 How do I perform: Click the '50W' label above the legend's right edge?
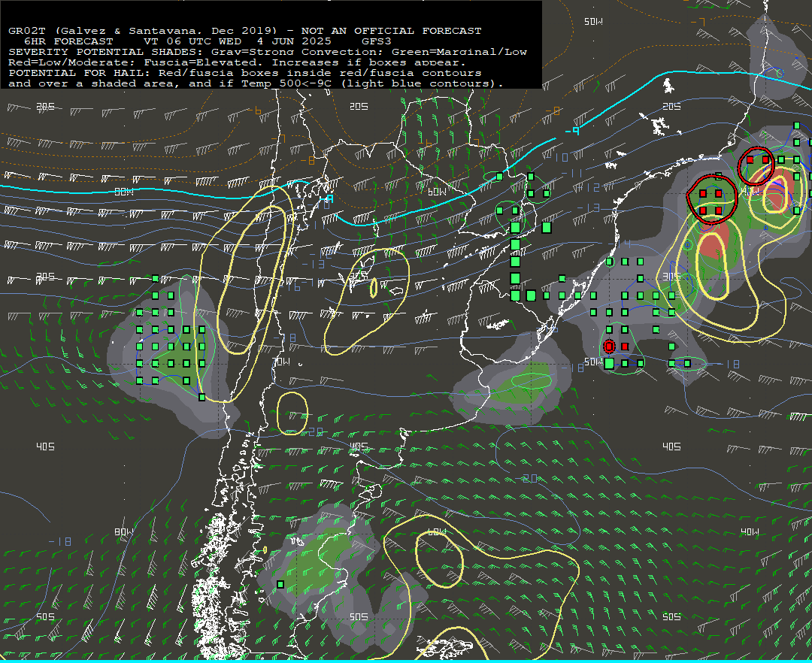pyautogui.click(x=593, y=22)
